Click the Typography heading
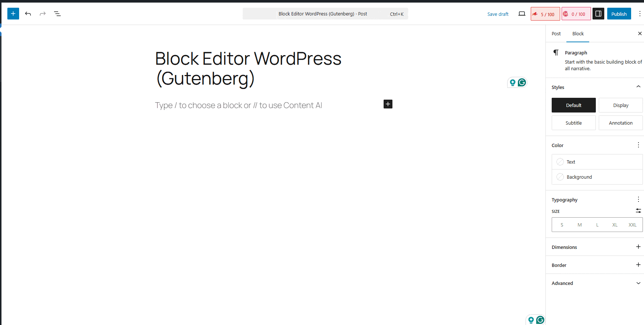This screenshot has width=644, height=325. pyautogui.click(x=565, y=200)
